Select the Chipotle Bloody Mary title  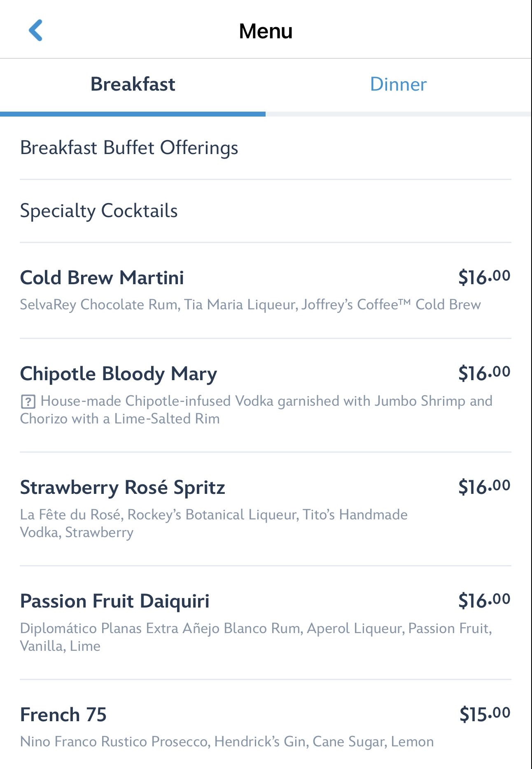click(x=118, y=374)
